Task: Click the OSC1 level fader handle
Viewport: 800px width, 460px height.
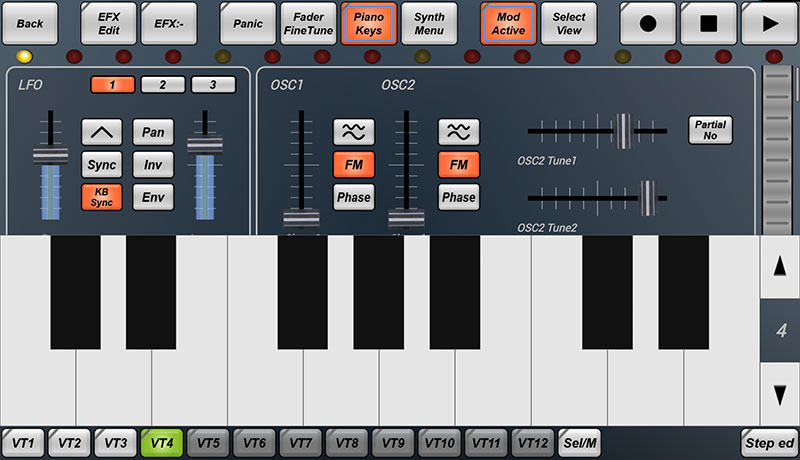Action: [x=301, y=218]
